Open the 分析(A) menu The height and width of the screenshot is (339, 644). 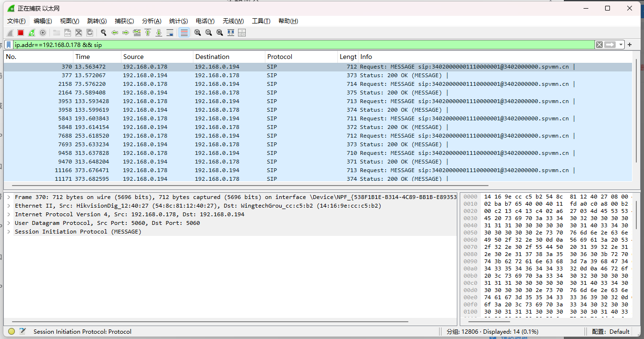pyautogui.click(x=152, y=21)
